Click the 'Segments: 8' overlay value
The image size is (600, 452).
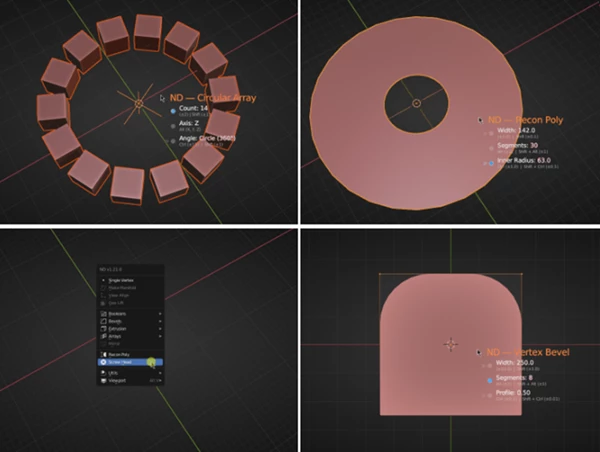(x=514, y=378)
